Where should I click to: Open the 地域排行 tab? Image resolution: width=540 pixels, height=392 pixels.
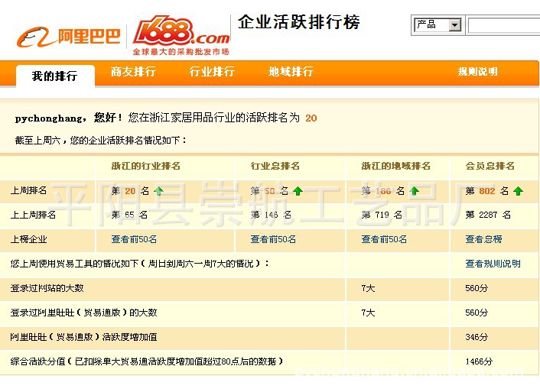tap(291, 72)
